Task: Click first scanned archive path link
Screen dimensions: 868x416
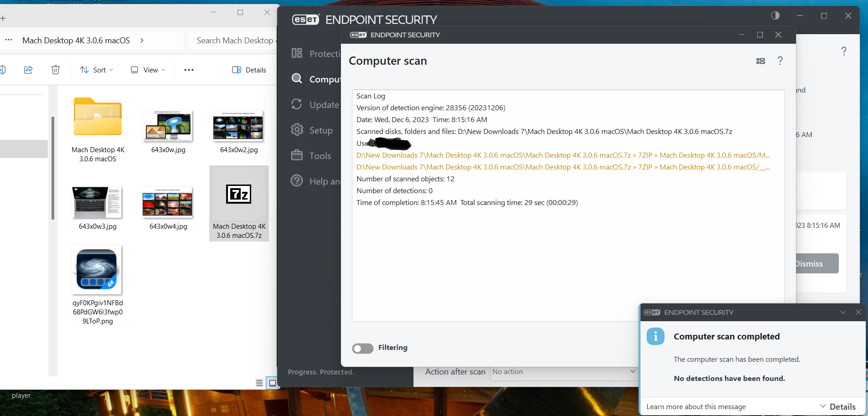Action: pos(563,155)
